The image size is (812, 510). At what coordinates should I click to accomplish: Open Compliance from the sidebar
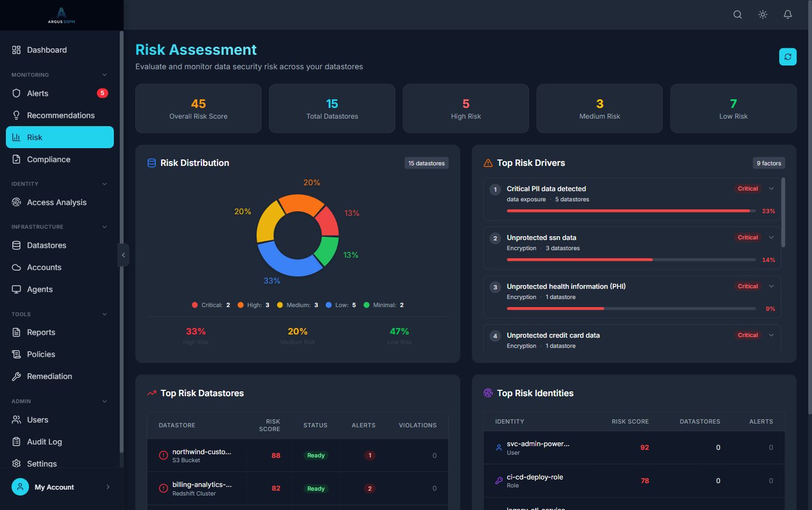[60, 159]
